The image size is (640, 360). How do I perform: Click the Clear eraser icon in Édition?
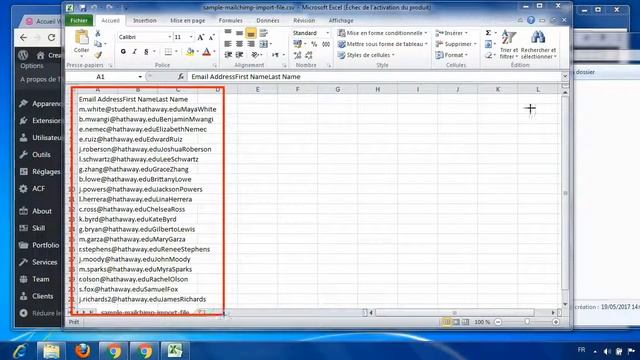pyautogui.click(x=488, y=55)
